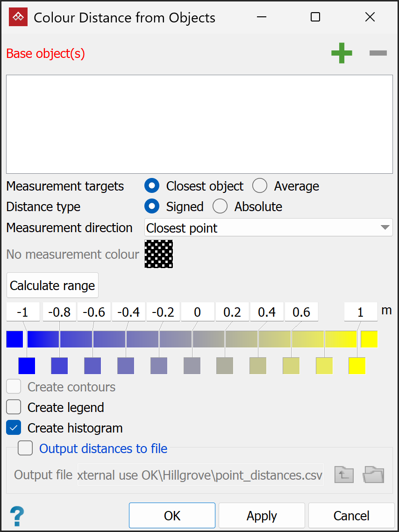Screen dimensions: 399x532
Task: Click the green plus add base object icon
Action: [342, 53]
